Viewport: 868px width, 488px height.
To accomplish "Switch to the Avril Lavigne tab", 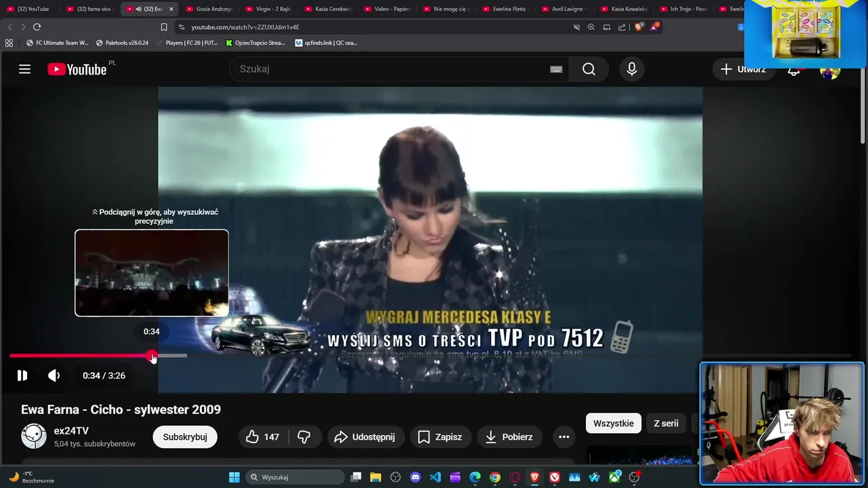I will 565,9.
